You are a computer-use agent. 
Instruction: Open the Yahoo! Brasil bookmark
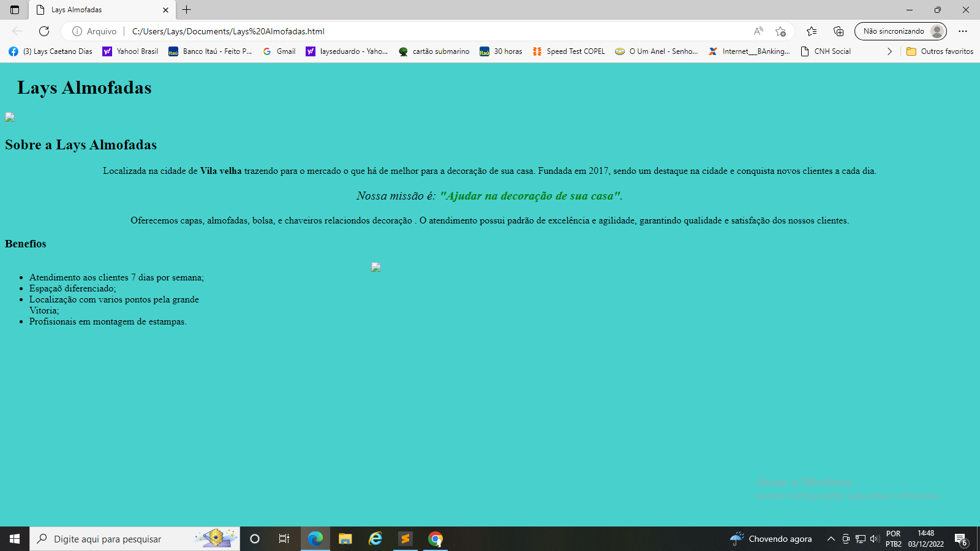[130, 51]
